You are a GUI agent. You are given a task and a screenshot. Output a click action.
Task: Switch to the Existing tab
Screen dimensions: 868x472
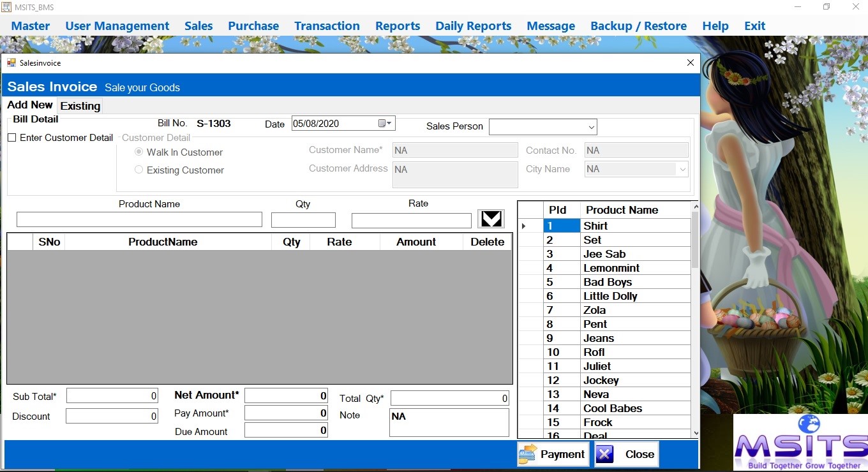(80, 106)
